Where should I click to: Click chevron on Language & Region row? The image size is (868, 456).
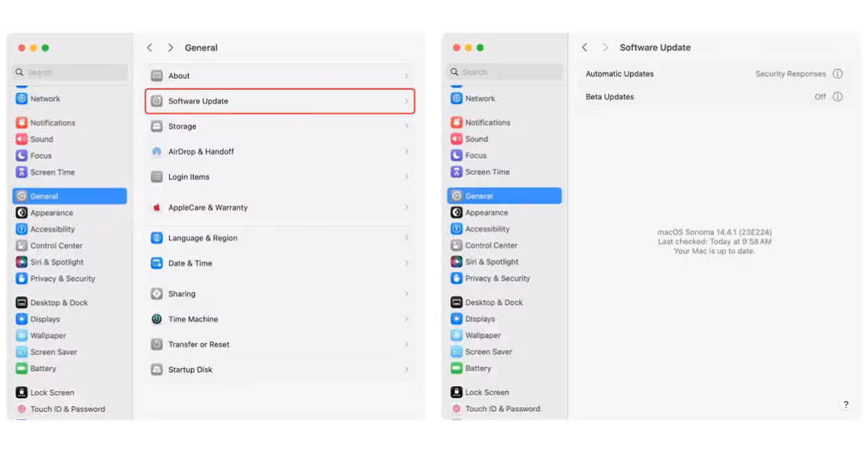coord(407,238)
